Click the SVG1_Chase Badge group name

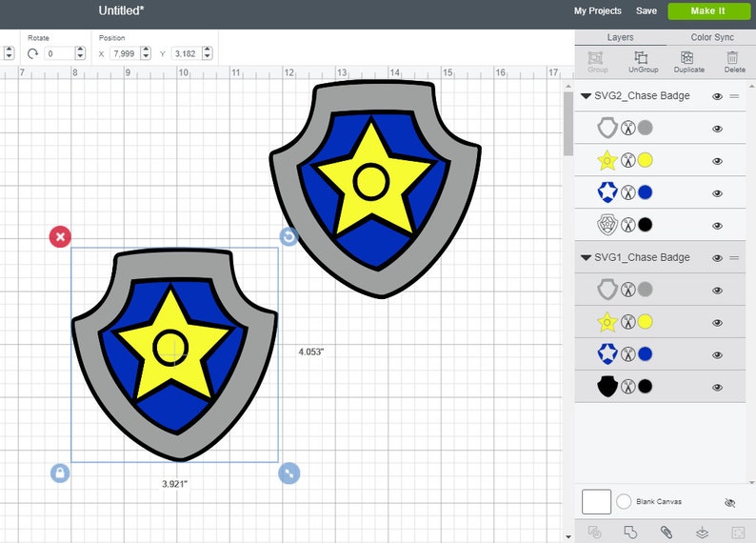coord(642,257)
